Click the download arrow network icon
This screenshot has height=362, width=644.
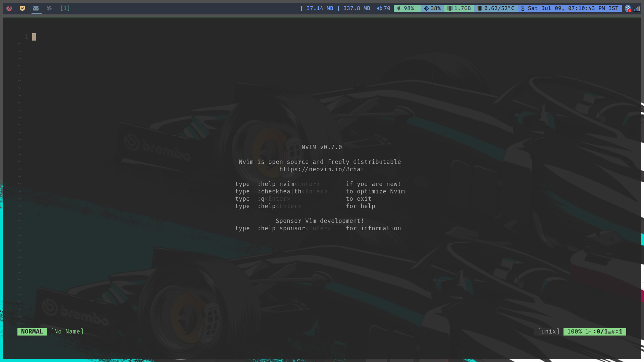pos(338,8)
